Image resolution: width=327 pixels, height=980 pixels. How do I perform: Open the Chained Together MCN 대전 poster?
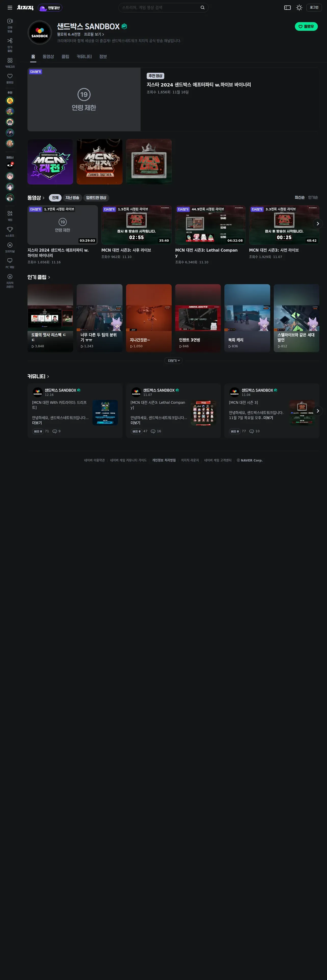(x=99, y=162)
